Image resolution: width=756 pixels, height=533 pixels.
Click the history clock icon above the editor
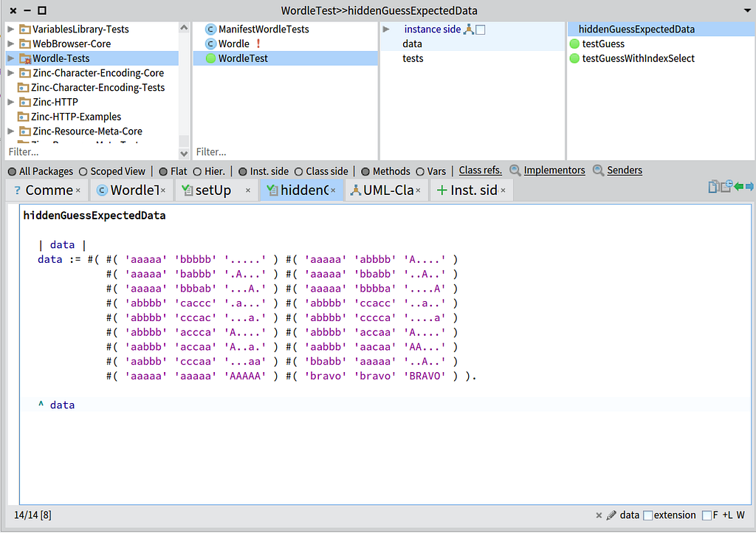click(726, 186)
